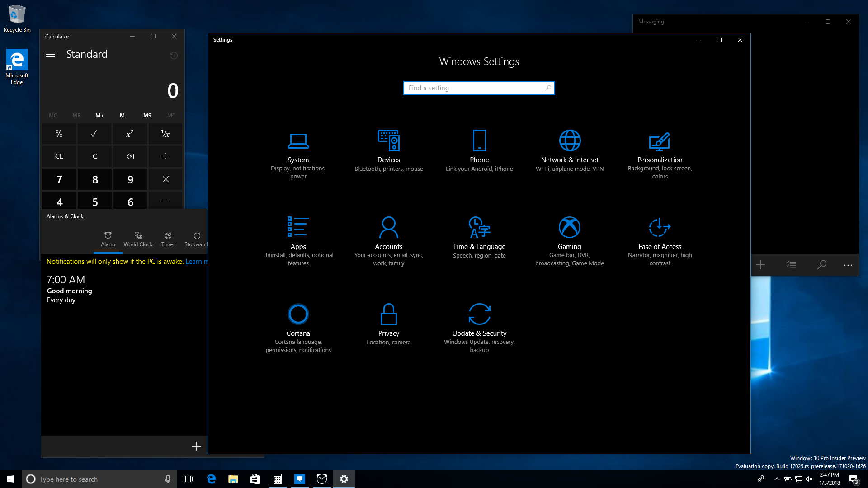The image size is (868, 488).
Task: Open Devices settings icon
Action: click(x=388, y=141)
